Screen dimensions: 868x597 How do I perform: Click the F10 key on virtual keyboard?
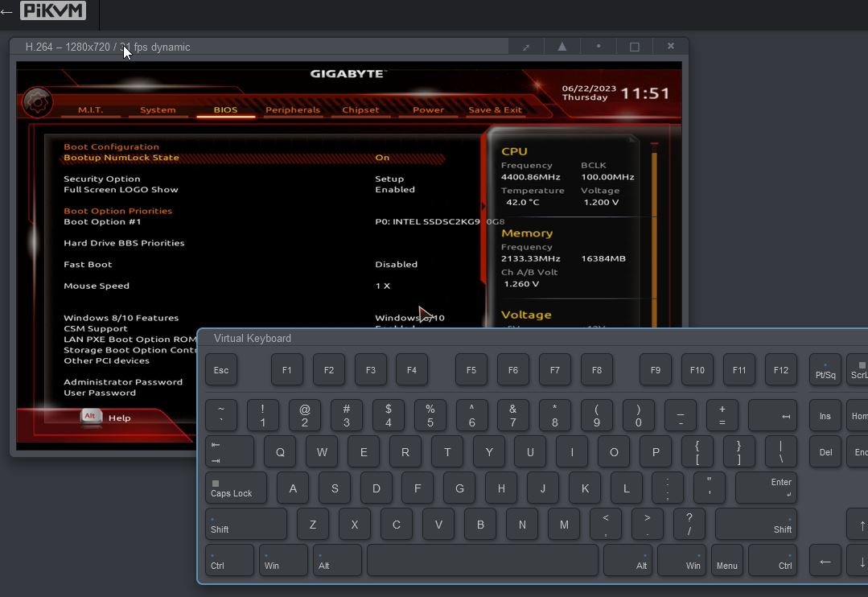point(697,369)
